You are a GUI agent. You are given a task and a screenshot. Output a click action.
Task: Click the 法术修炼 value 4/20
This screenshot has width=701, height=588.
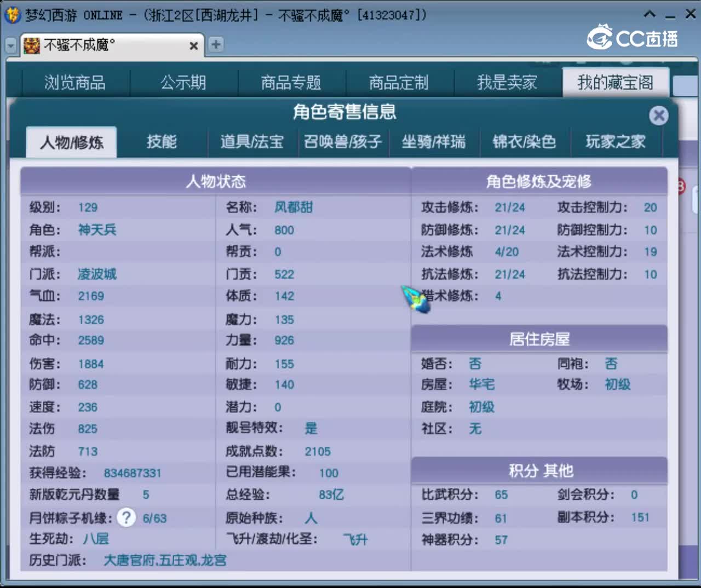coord(507,252)
